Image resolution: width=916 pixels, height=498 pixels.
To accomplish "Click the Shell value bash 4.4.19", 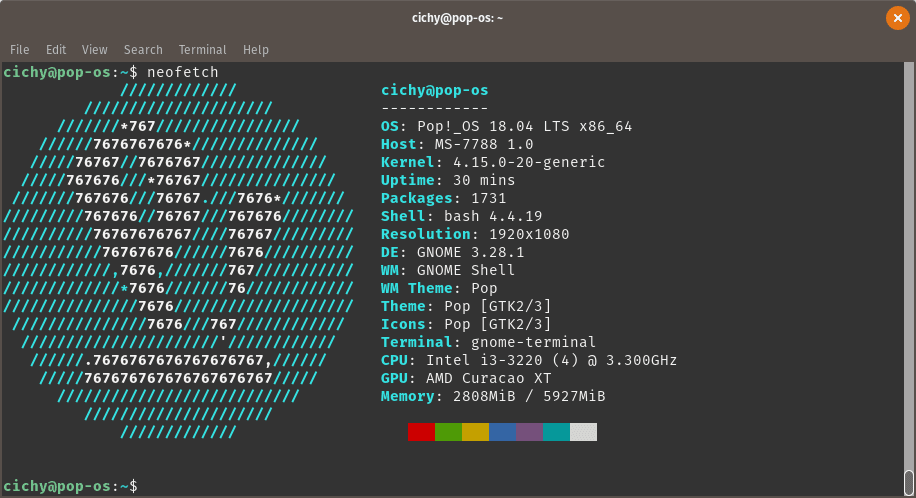I will (x=493, y=216).
